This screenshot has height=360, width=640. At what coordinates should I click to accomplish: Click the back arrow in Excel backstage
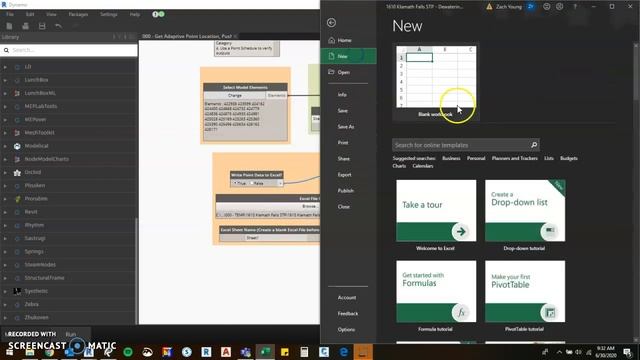click(x=331, y=23)
